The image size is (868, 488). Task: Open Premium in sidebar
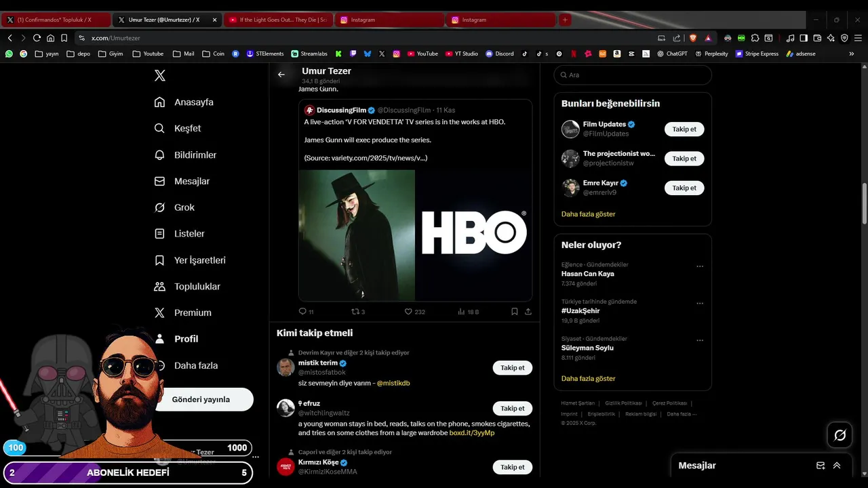tap(183, 312)
